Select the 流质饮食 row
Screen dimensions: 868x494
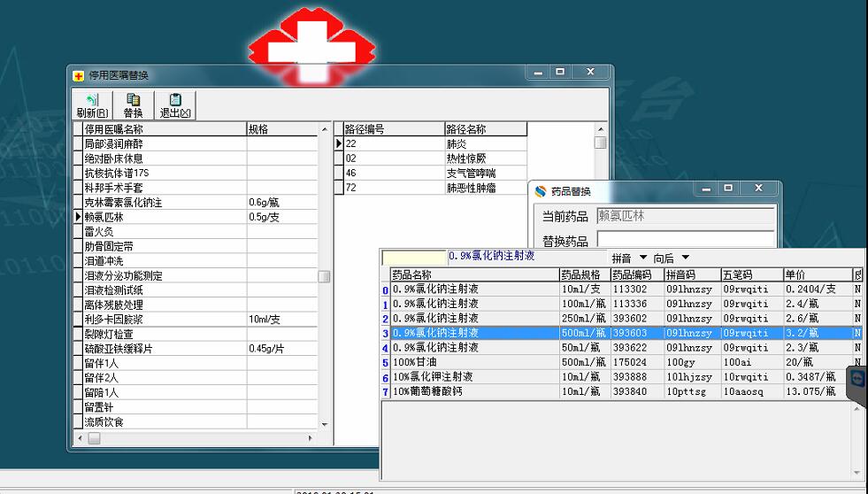click(x=196, y=422)
